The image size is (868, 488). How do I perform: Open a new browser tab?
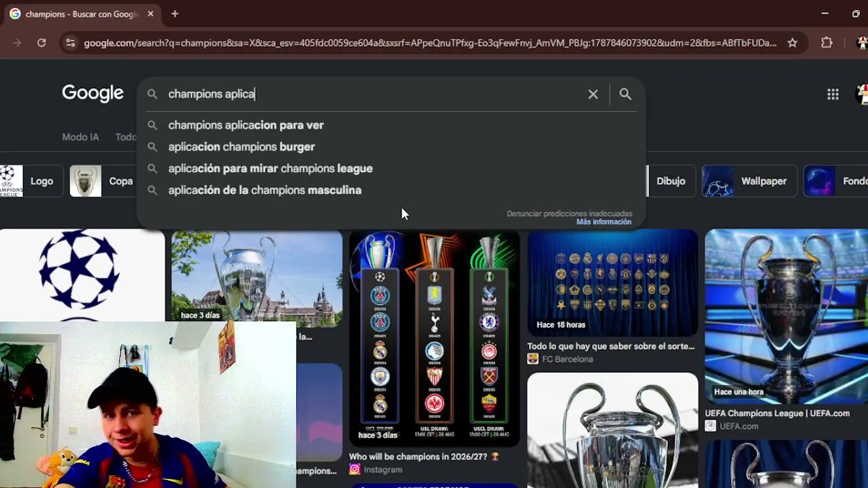[x=175, y=14]
